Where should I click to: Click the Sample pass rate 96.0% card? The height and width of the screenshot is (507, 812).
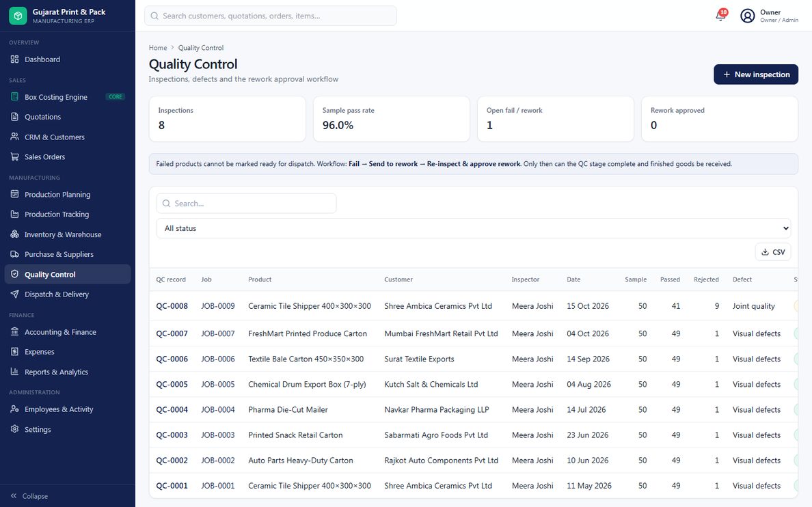tap(392, 119)
